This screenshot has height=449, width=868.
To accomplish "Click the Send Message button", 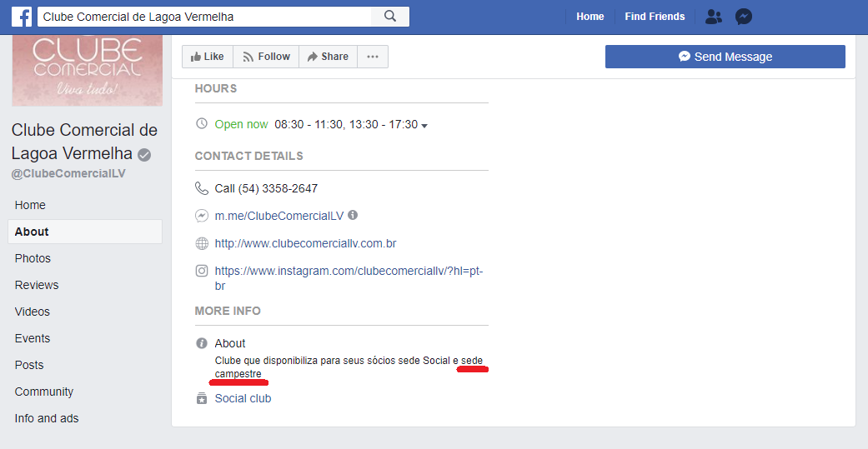I will tap(725, 57).
